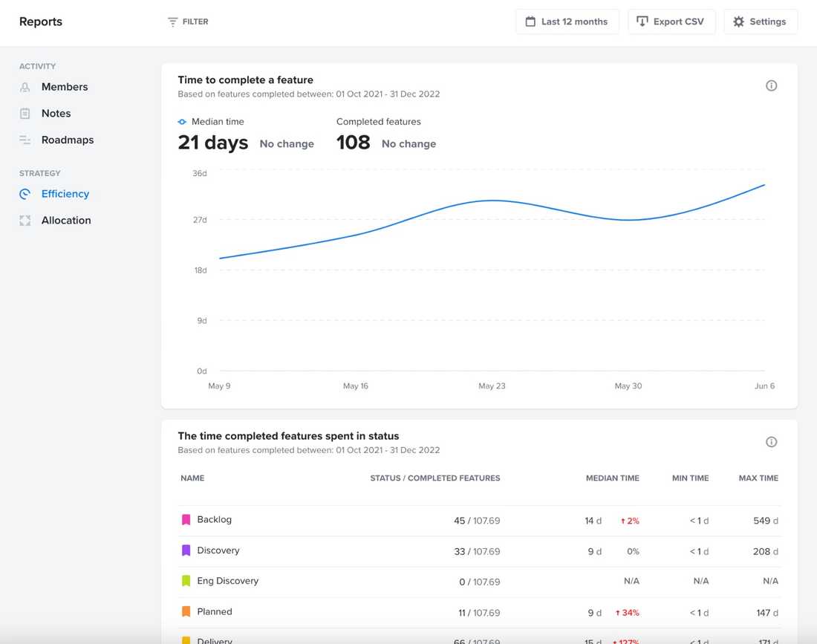Image resolution: width=817 pixels, height=644 pixels.
Task: Navigate to Members in the Activity menu
Action: [x=64, y=87]
